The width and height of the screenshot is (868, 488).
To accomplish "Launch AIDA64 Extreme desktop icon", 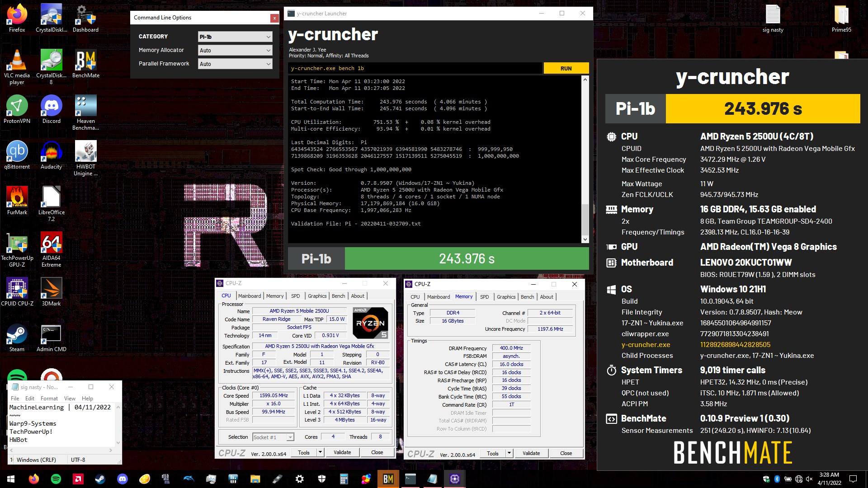I will (x=51, y=249).
